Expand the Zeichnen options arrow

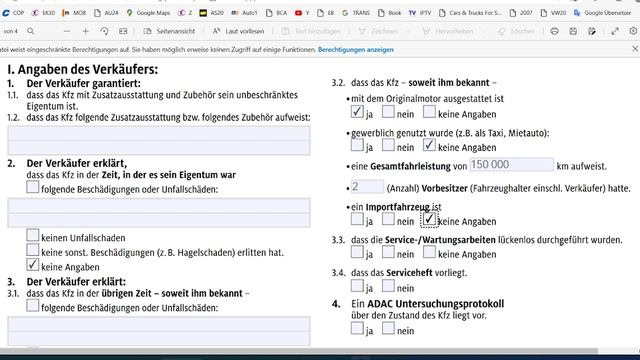[408, 31]
